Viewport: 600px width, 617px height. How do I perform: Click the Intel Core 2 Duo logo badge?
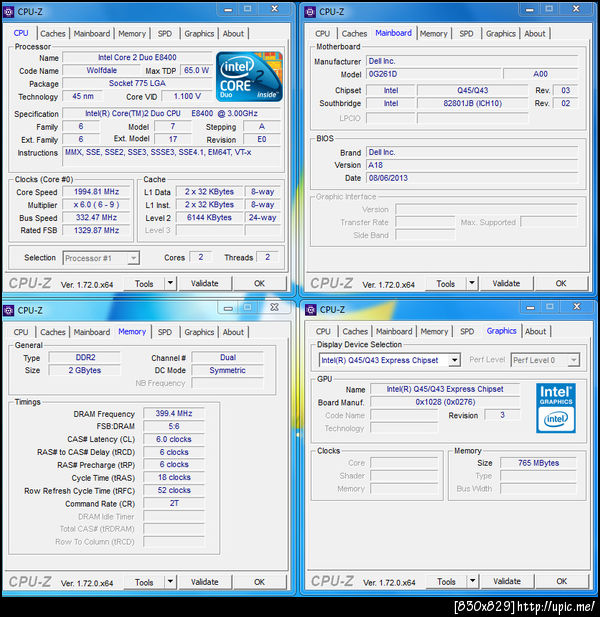(249, 77)
